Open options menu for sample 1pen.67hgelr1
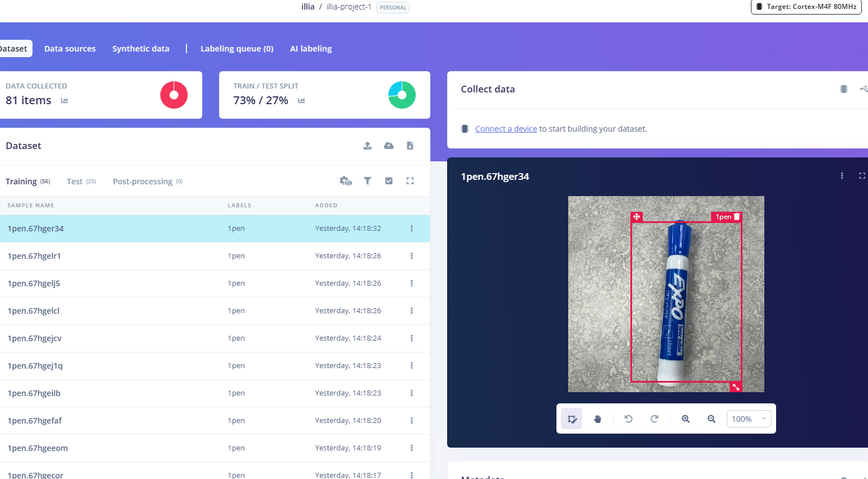 (412, 256)
